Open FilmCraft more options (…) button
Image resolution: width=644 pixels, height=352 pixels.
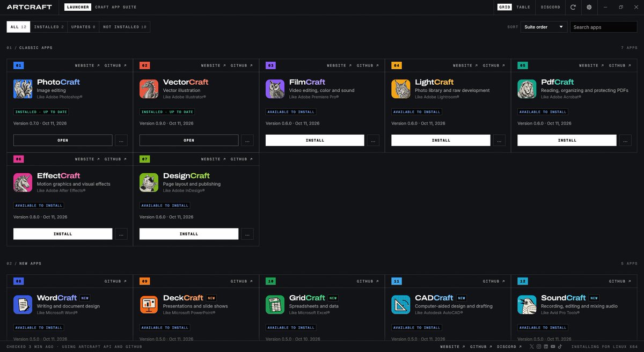(373, 140)
